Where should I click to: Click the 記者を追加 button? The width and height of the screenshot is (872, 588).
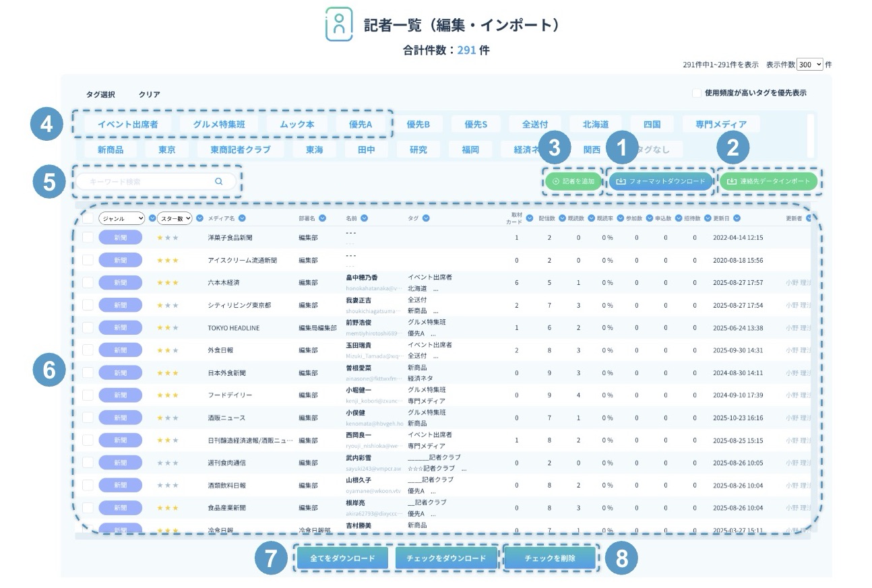point(572,182)
